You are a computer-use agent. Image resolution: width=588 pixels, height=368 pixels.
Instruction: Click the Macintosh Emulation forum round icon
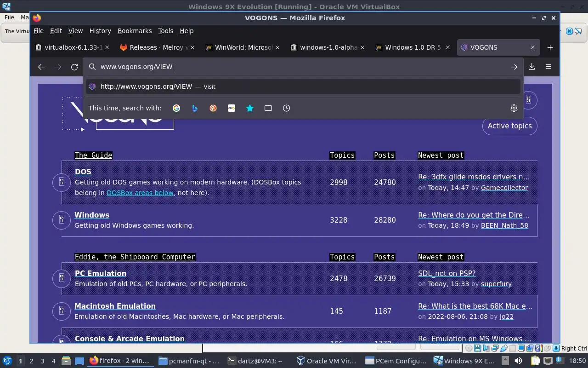click(62, 311)
